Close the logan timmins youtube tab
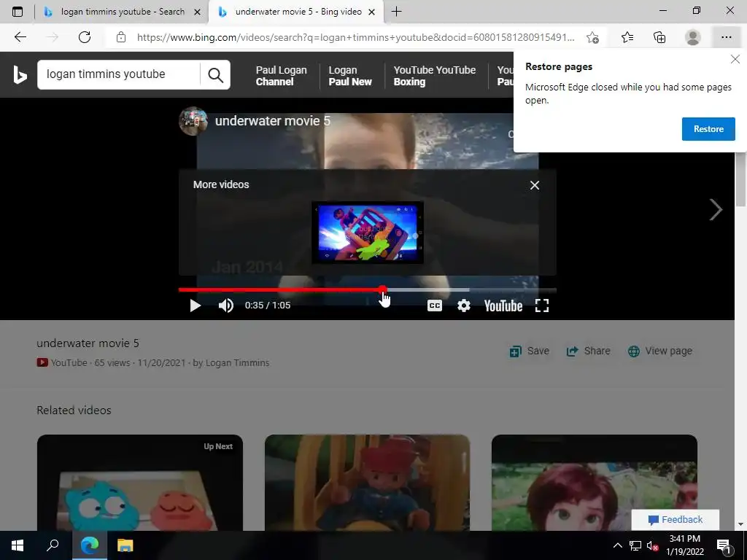 click(x=197, y=12)
